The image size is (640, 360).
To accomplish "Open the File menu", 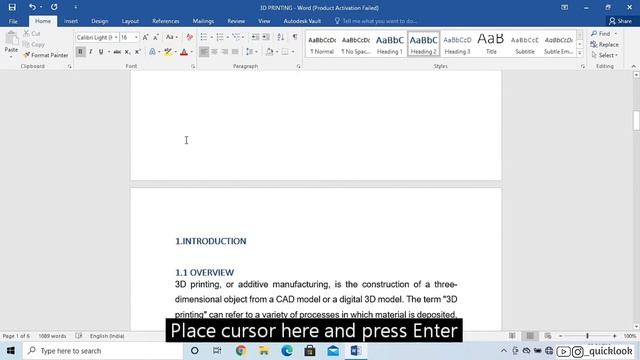I will tap(13, 21).
